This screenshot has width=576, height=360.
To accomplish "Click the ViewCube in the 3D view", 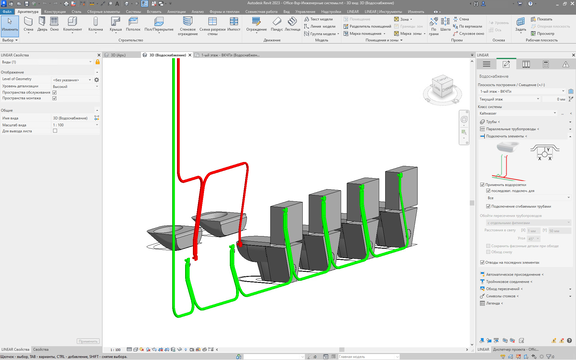I will [442, 87].
